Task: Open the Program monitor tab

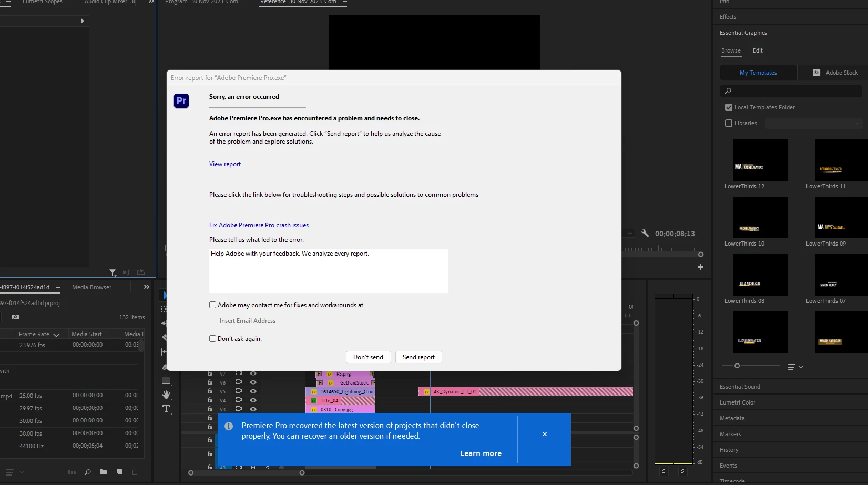Action: (201, 2)
